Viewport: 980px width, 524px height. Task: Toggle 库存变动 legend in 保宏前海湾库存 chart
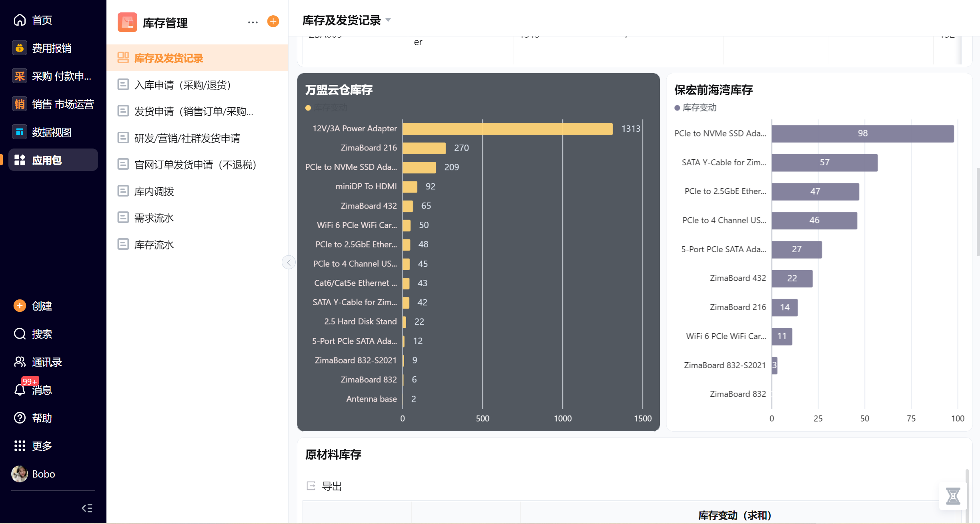(695, 108)
